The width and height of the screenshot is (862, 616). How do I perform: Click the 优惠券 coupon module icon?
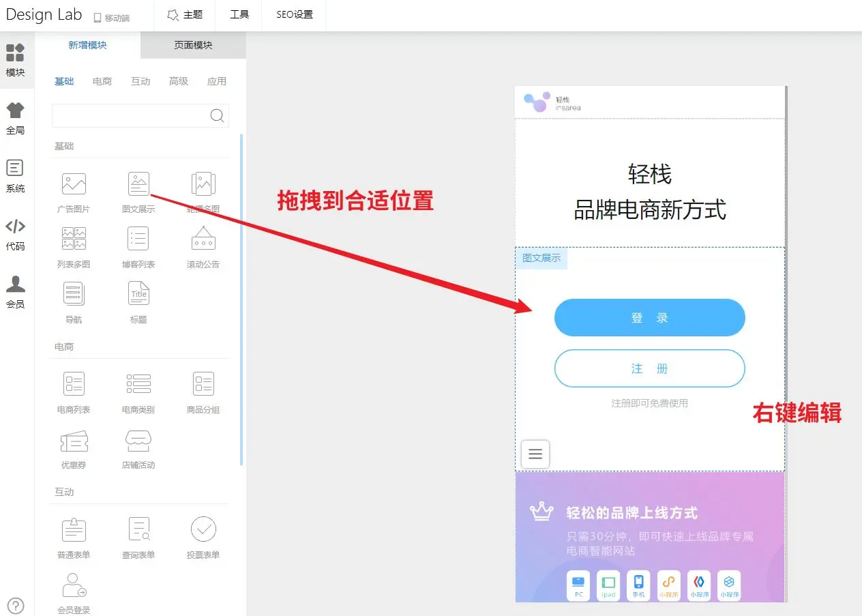pyautogui.click(x=74, y=441)
